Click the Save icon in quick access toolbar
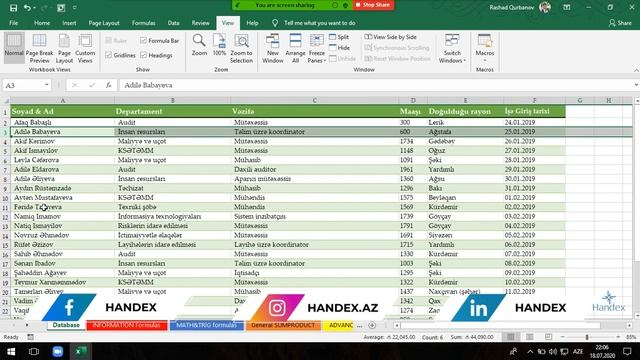 tap(13, 8)
